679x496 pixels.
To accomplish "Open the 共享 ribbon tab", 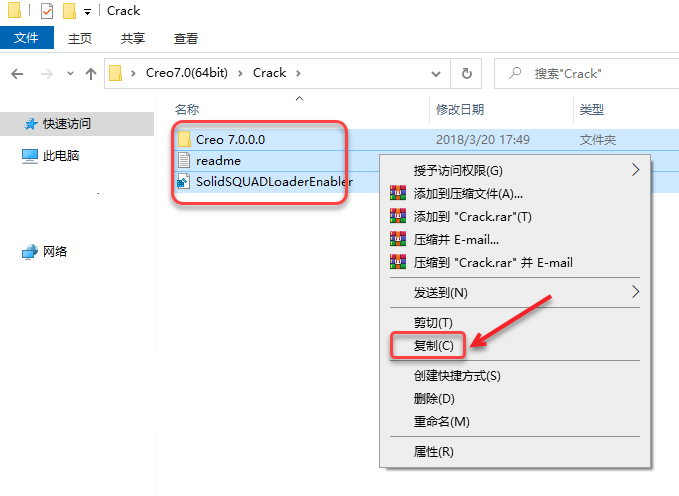I will pyautogui.click(x=133, y=39).
